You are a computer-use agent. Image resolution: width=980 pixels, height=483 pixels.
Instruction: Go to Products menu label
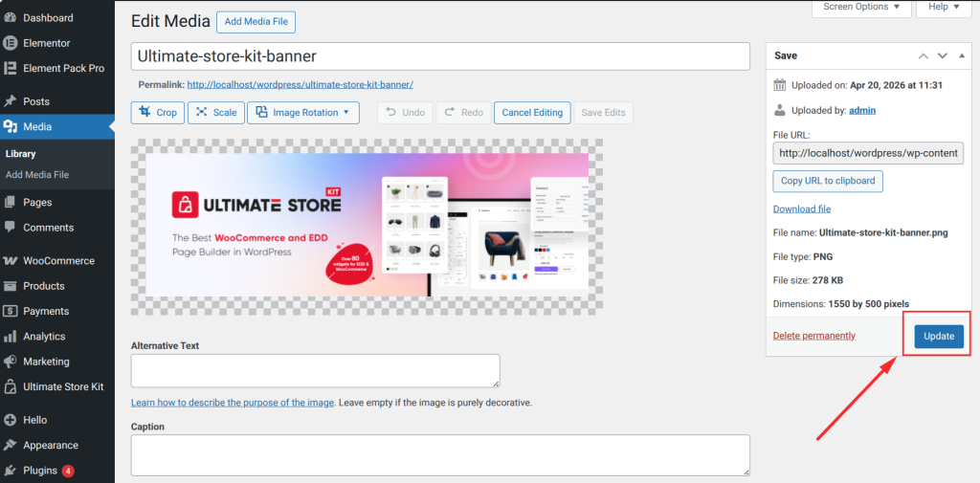pos(44,286)
